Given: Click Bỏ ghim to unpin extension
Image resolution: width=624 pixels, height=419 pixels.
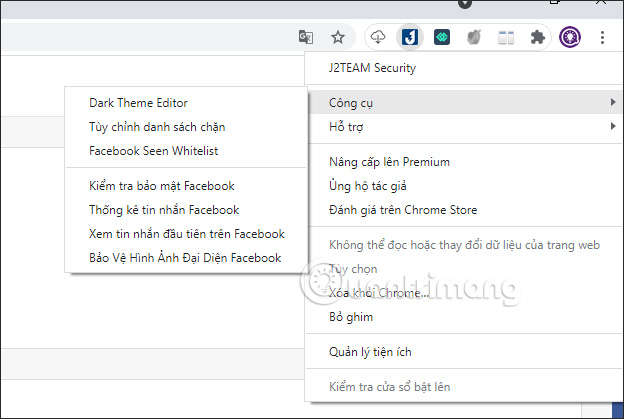Looking at the screenshot, I should coord(464,317).
